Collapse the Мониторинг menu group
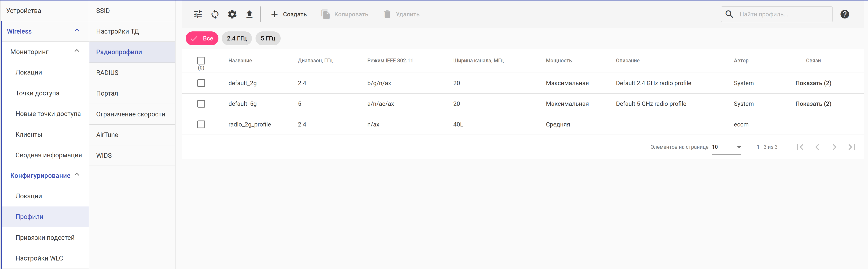This screenshot has height=269, width=868. [x=77, y=51]
